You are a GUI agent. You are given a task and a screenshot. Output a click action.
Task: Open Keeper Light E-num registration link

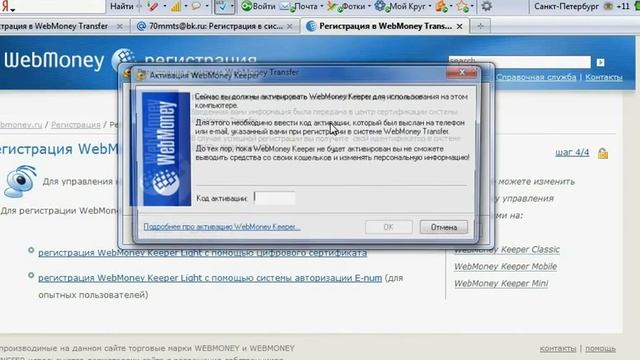pos(210,278)
